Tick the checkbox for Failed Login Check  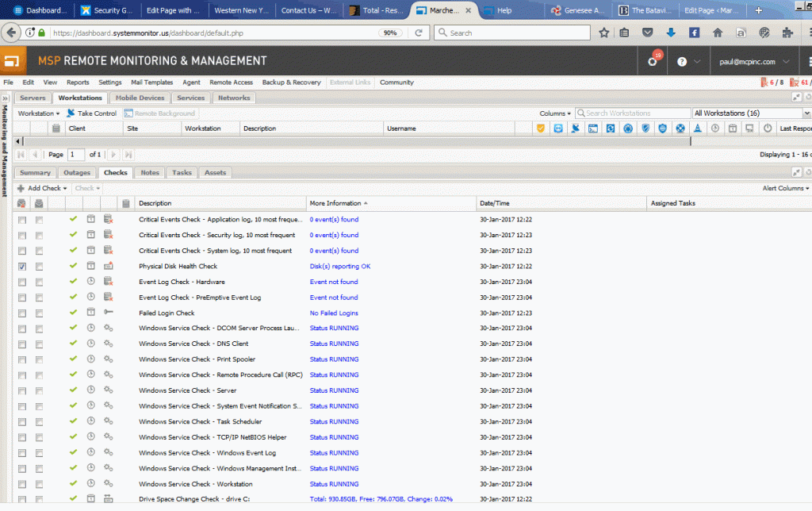pos(21,313)
